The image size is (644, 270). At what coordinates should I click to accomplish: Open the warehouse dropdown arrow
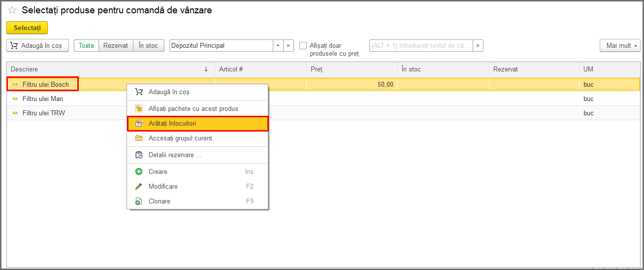[x=278, y=45]
